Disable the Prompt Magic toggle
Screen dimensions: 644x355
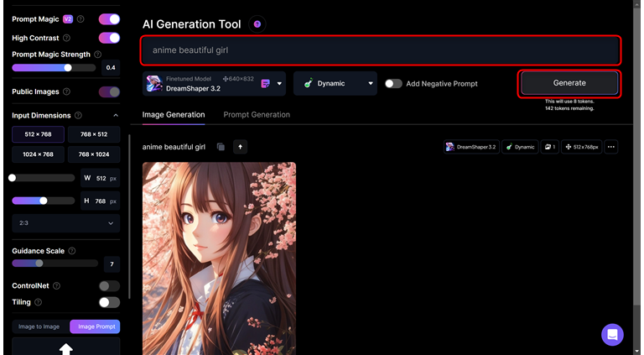tap(109, 19)
